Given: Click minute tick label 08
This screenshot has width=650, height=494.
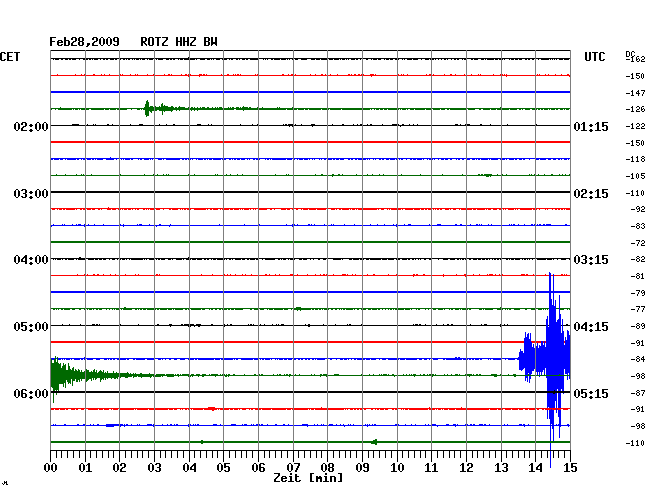Looking at the screenshot, I should (x=327, y=468).
